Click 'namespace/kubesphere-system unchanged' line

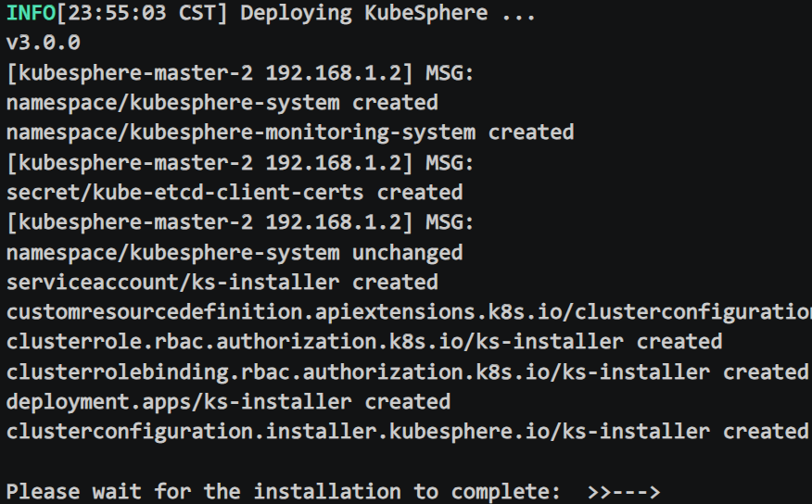click(235, 253)
